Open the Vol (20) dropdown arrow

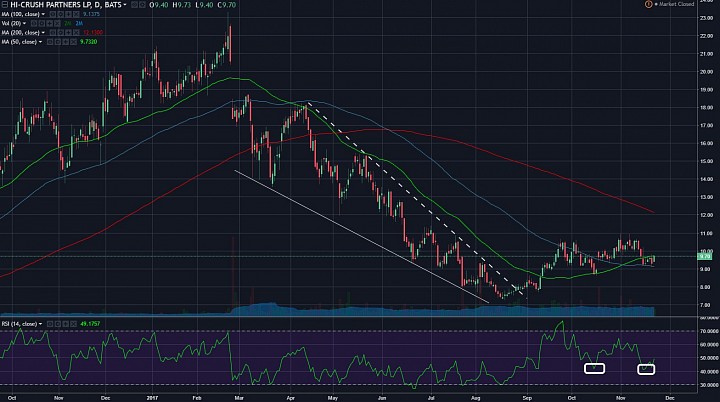coord(24,23)
